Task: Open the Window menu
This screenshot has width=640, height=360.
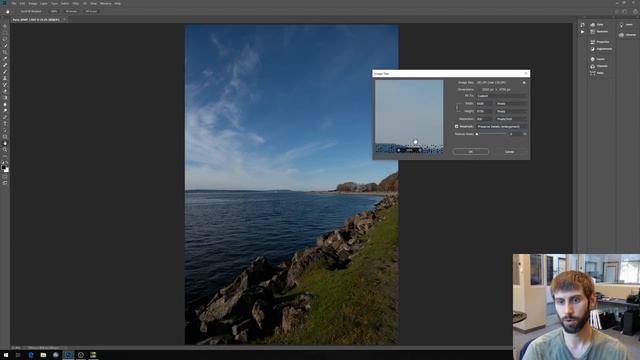Action: (x=105, y=3)
